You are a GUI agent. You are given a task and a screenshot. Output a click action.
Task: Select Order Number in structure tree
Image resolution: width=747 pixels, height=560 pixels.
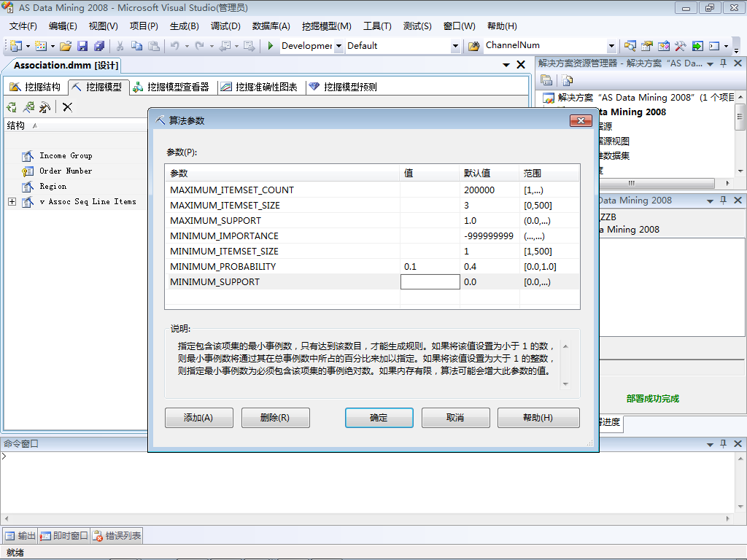pyautogui.click(x=66, y=171)
